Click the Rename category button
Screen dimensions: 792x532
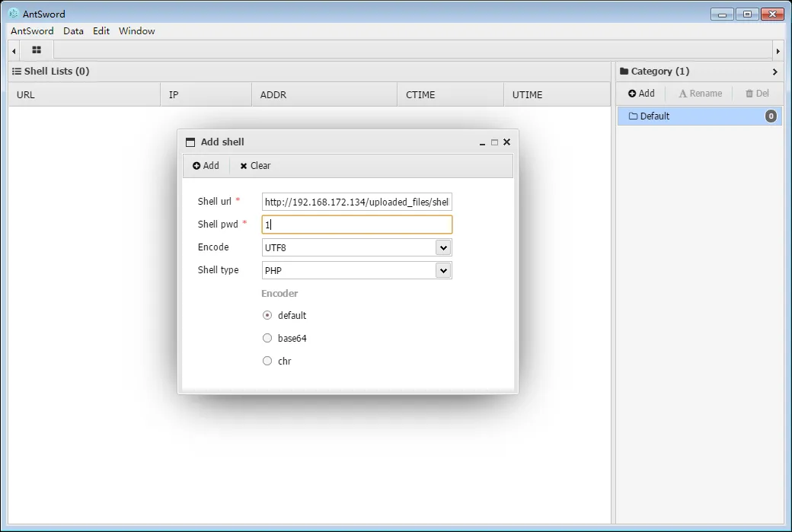[700, 94]
